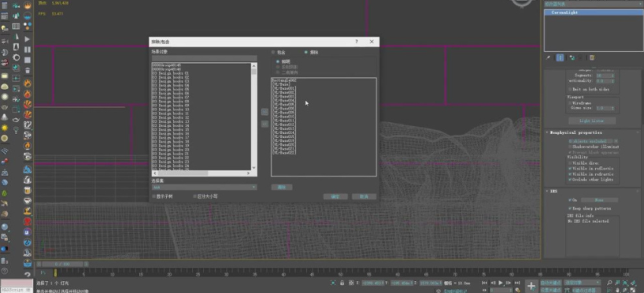The height and width of the screenshot is (293, 644).
Task: Click the trash can icon in left toolbar
Action: (27, 71)
